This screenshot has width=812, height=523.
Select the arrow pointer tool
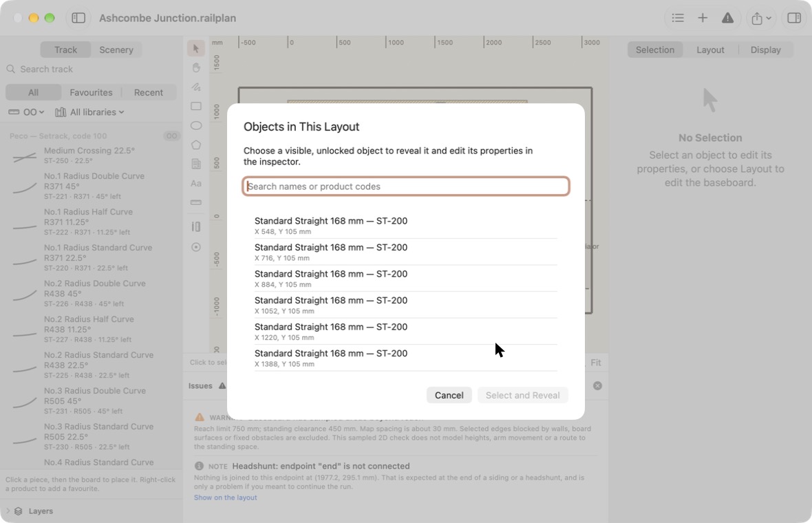point(195,48)
